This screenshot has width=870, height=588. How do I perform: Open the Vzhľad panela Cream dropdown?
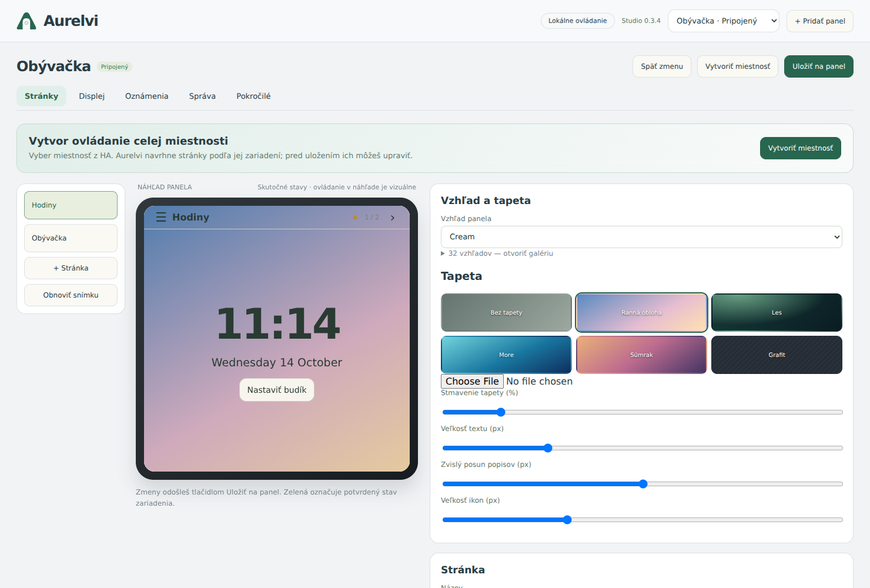tap(641, 237)
